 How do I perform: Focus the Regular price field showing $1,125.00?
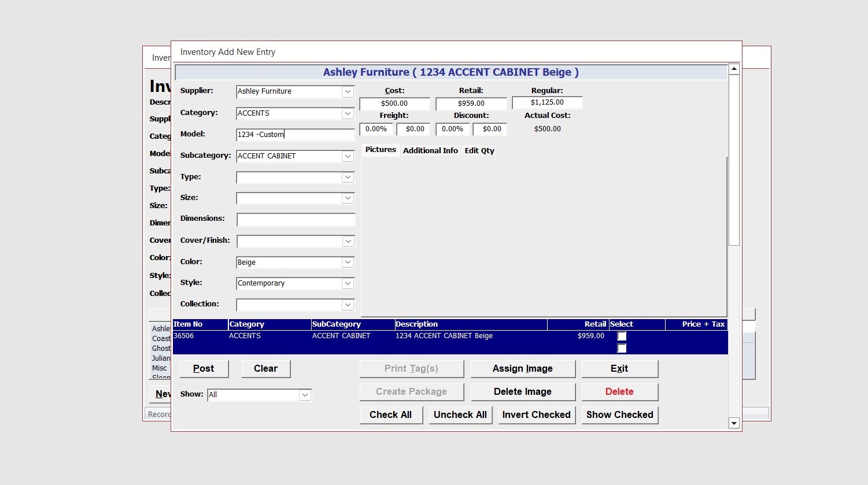coord(547,103)
